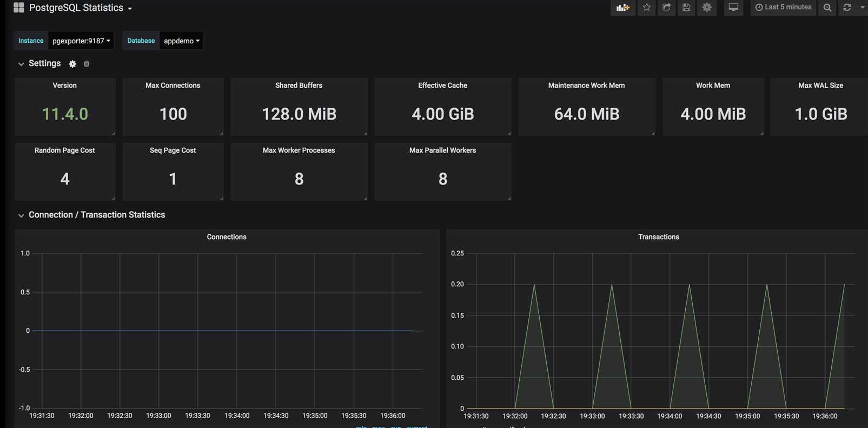This screenshot has width=868, height=428.
Task: Open the Database appdemo dropdown
Action: [x=182, y=41]
